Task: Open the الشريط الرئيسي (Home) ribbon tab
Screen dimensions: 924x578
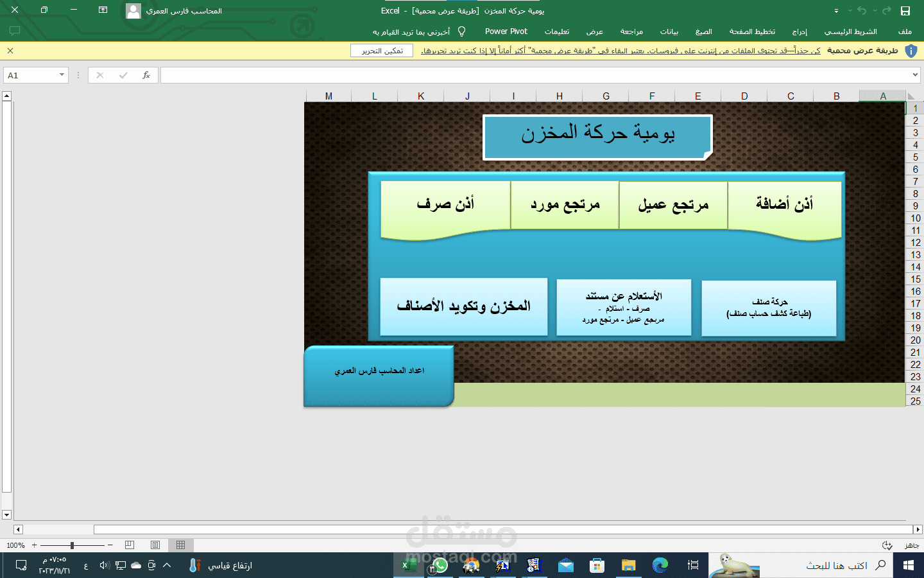Action: pyautogui.click(x=850, y=31)
